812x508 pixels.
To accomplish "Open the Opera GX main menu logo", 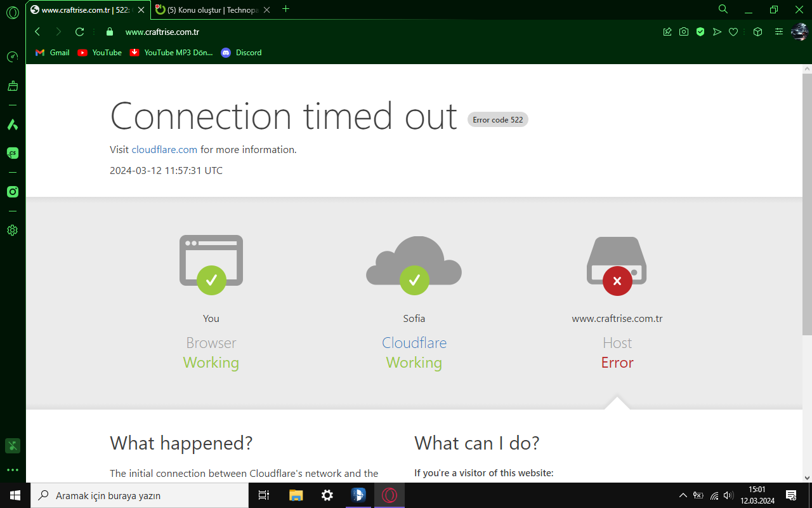I will click(12, 12).
